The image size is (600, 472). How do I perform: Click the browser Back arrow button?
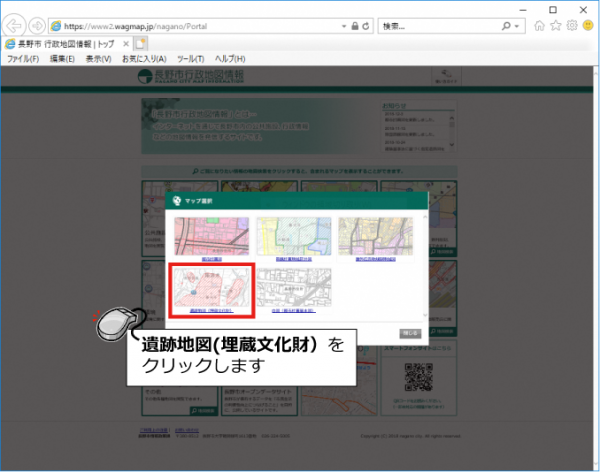coord(16,25)
